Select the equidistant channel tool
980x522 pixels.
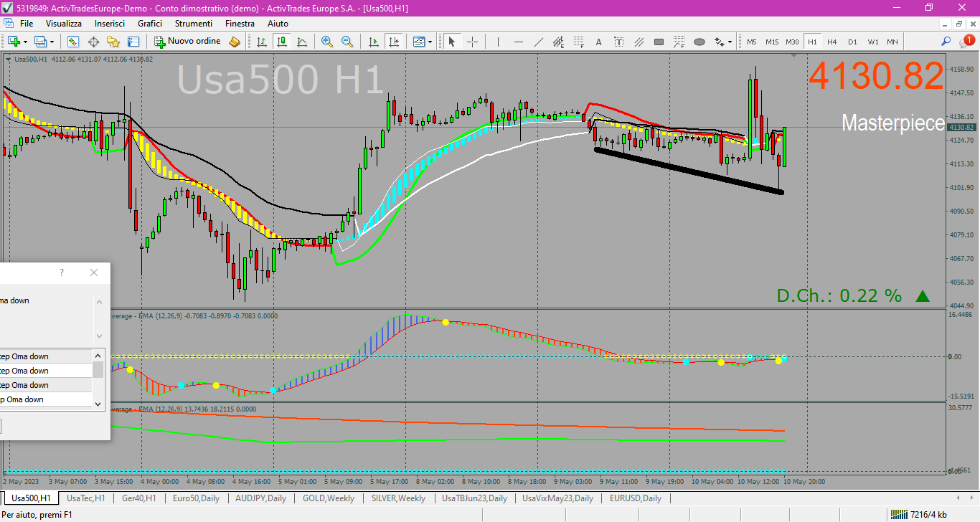coord(559,42)
